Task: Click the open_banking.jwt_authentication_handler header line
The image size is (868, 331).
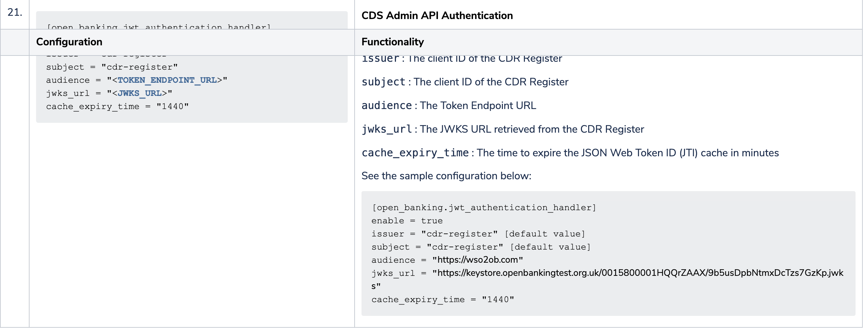Action: (x=484, y=208)
